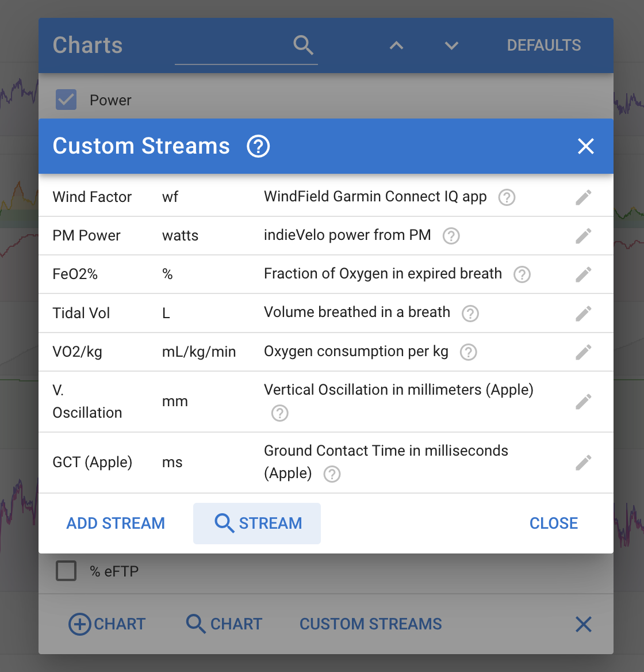This screenshot has height=672, width=644.
Task: Enable the % eFTP checkbox
Action: pyautogui.click(x=66, y=571)
